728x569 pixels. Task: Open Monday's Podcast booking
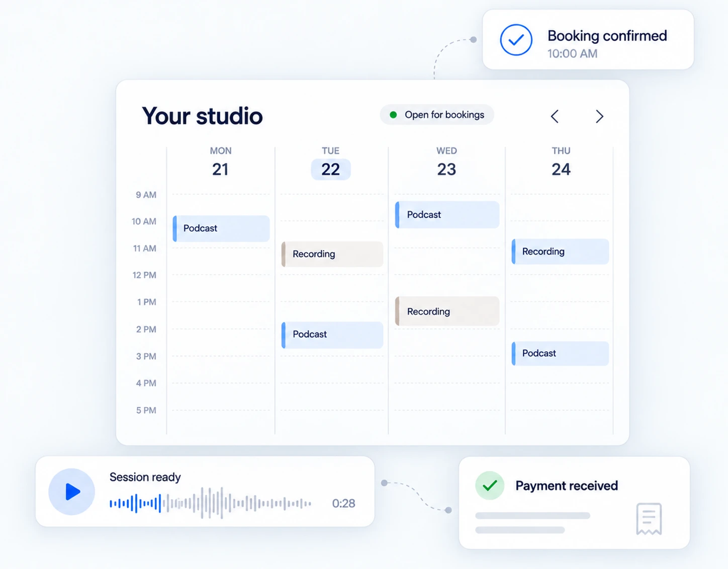click(x=221, y=228)
